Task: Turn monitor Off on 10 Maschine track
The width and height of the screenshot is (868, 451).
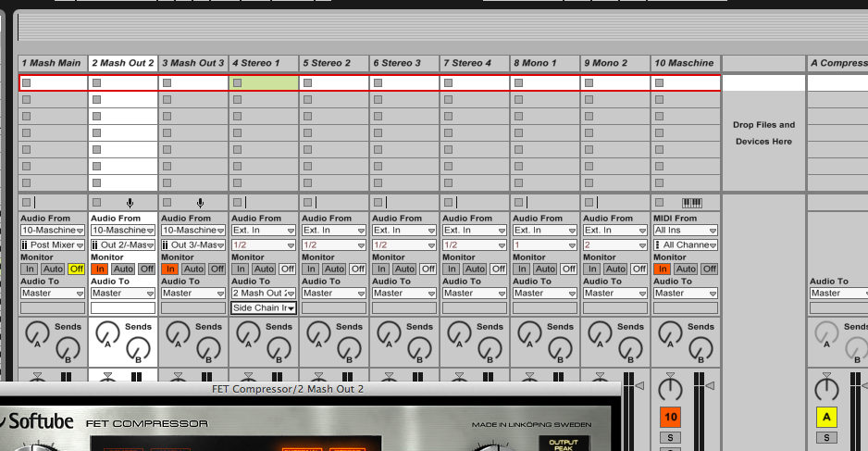Action: click(710, 269)
